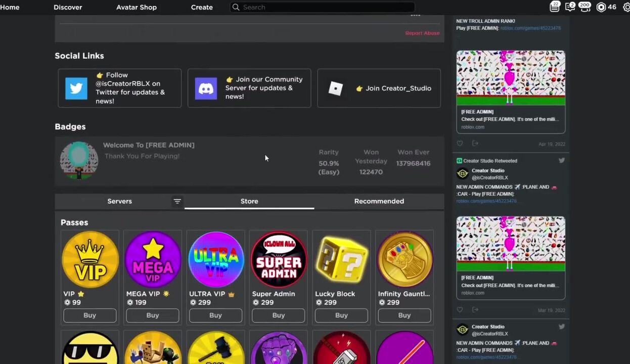Click Creator Studio avatar in the retweeted tweet
This screenshot has height=364, width=630.
tap(463, 174)
